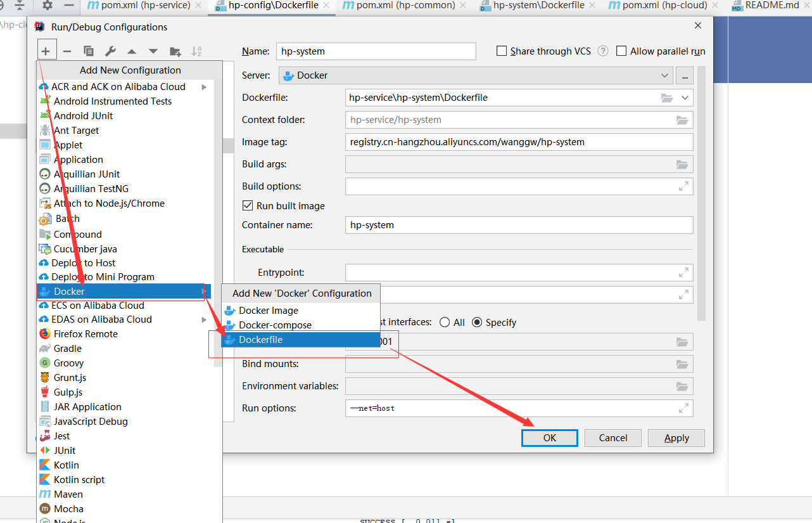Image resolution: width=812 pixels, height=523 pixels.
Task: Click the Cancel button
Action: click(x=613, y=438)
